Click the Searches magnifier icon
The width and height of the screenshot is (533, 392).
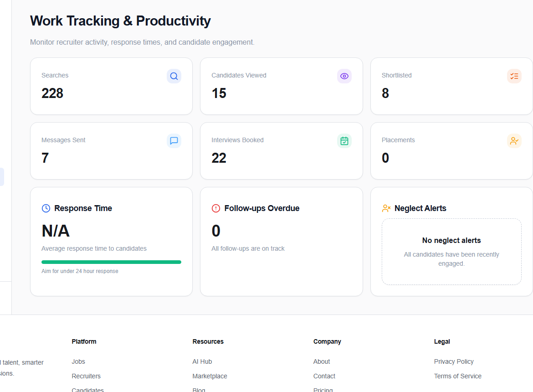point(174,76)
